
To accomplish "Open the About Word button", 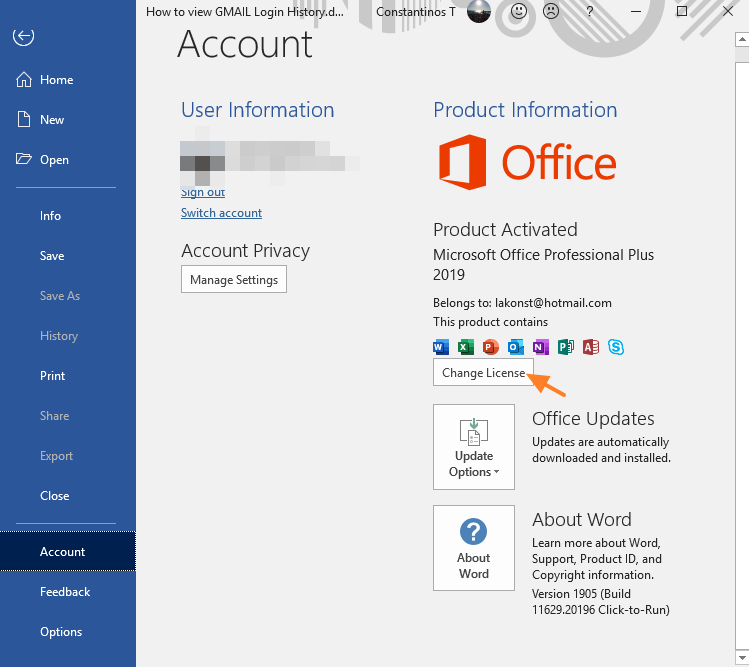I will coord(474,548).
